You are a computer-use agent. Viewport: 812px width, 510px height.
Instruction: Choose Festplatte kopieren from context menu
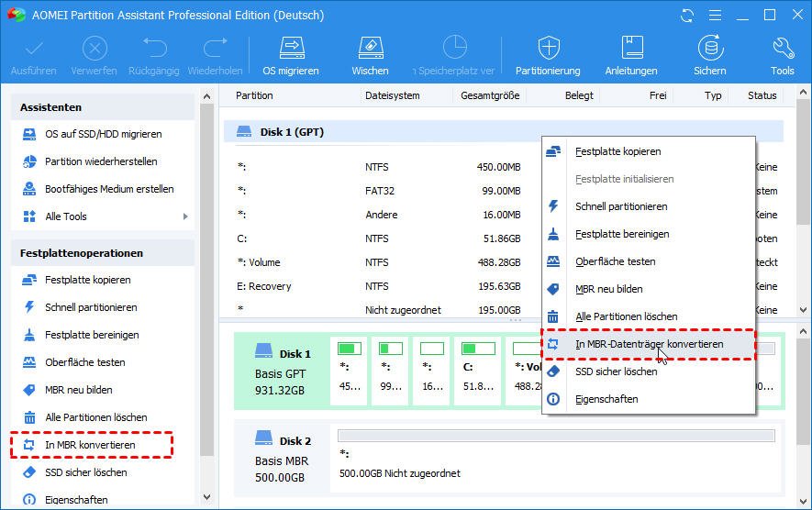(x=649, y=151)
